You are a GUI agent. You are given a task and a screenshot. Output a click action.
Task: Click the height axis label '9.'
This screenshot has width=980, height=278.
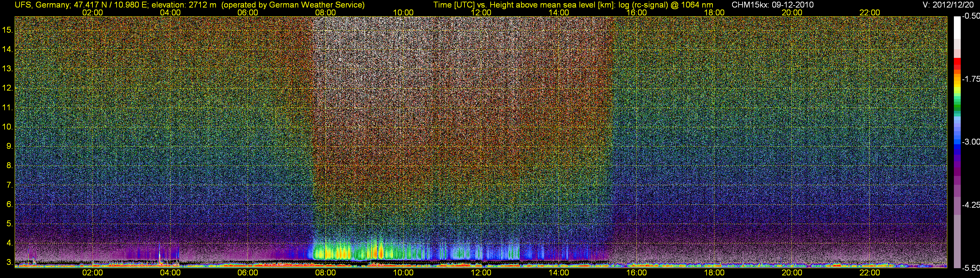click(9, 146)
